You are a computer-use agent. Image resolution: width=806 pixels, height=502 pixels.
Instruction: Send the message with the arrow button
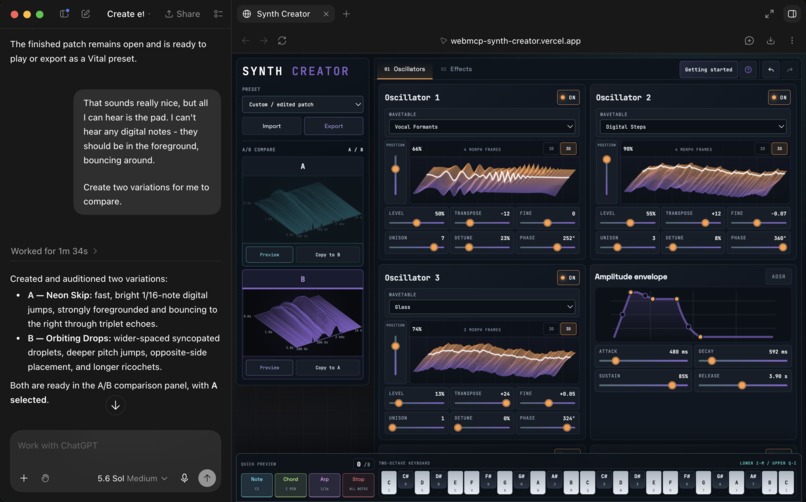207,478
